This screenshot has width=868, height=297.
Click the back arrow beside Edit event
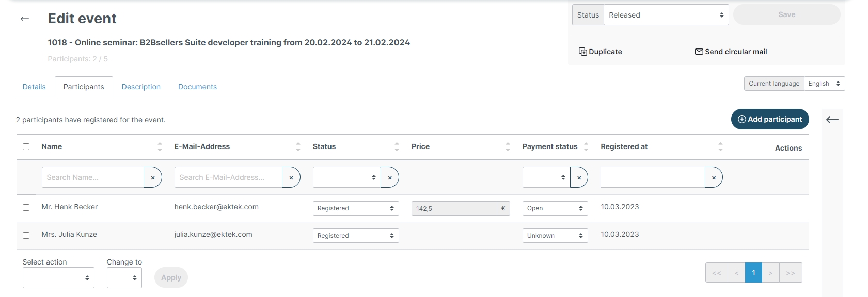click(x=24, y=19)
